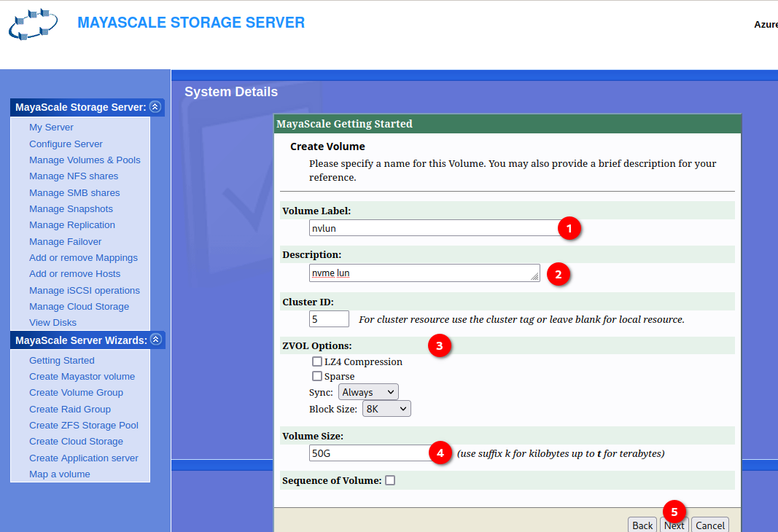
Task: Select the Cluster ID input box
Action: pyautogui.click(x=330, y=319)
